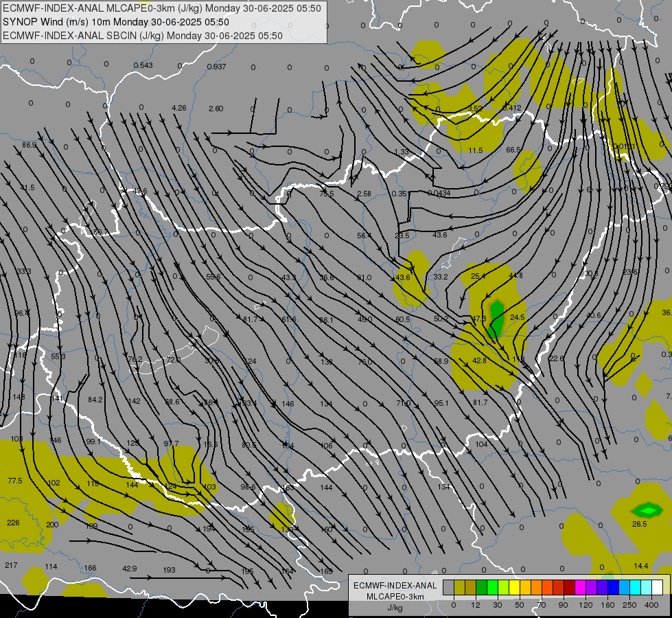The image size is (672, 618).
Task: Click the legend tick value 250
Action: 629,605
